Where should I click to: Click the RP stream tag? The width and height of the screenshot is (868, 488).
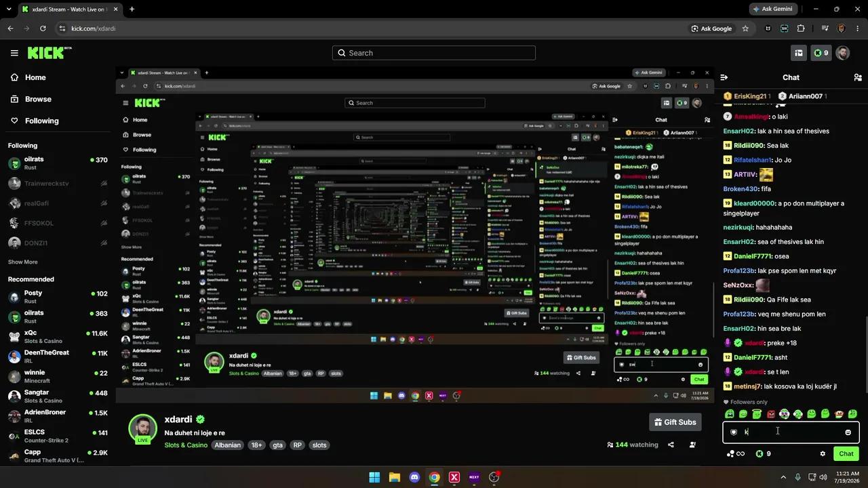297,445
